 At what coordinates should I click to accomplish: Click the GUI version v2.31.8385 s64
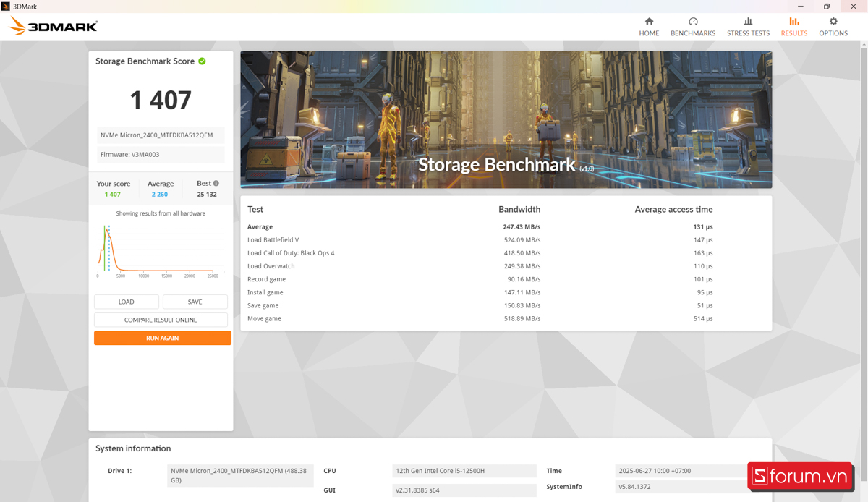click(x=464, y=490)
